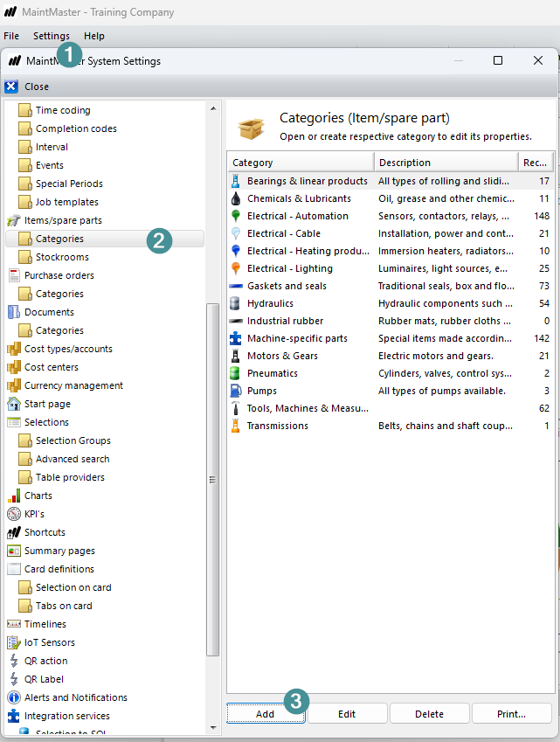Click the IoT Sensors icon

[x=14, y=642]
